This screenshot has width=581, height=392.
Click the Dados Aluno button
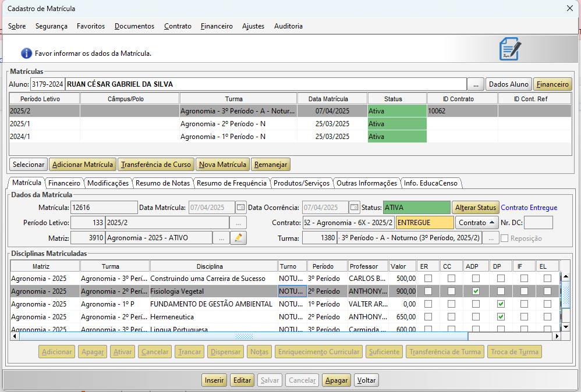[509, 84]
